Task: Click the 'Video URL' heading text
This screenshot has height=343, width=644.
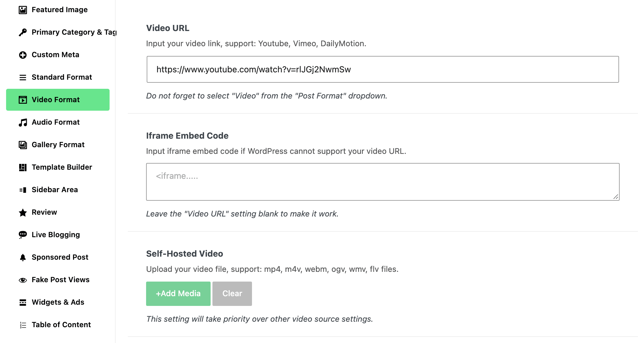Action: (x=168, y=28)
